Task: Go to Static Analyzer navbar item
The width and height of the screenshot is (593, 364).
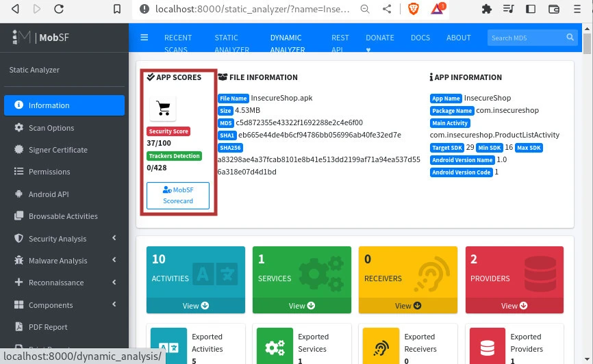Action: 231,42
